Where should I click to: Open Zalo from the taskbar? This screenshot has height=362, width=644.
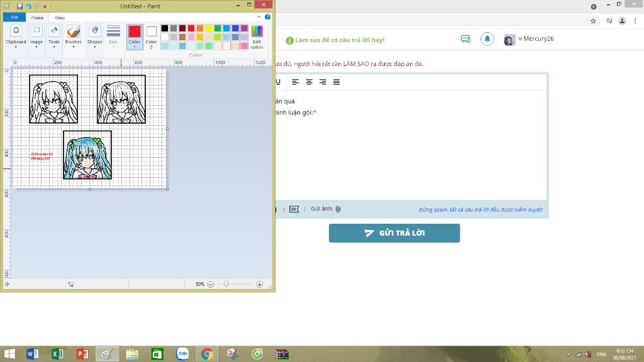point(182,354)
